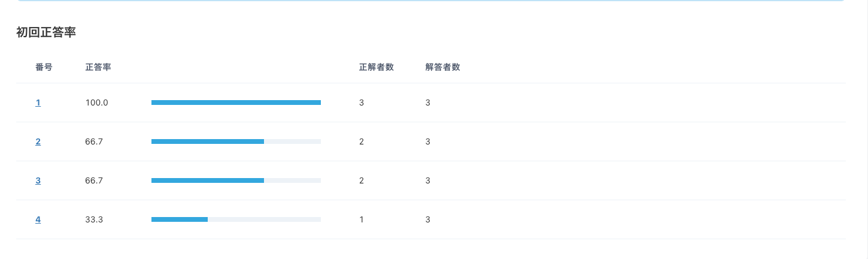Open question number 4 link

(38, 219)
